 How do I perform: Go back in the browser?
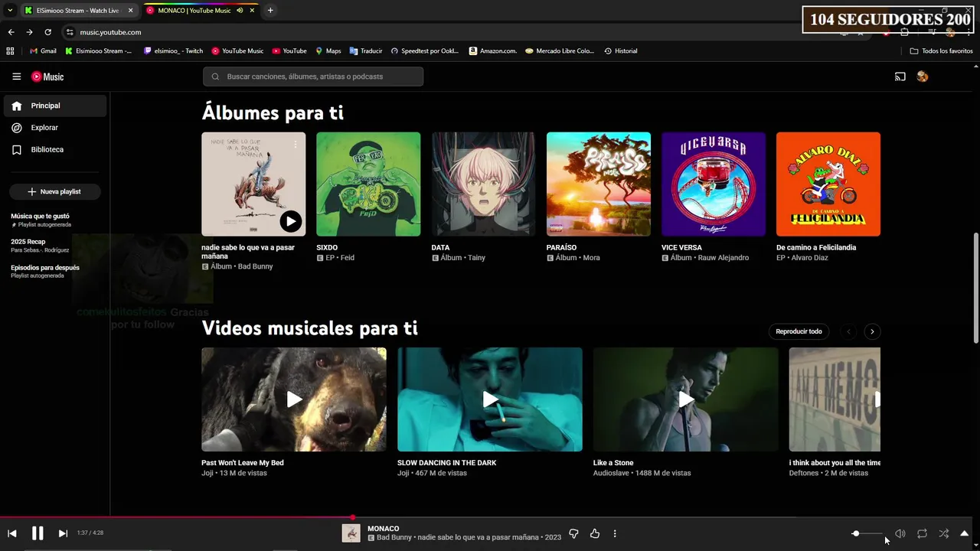click(x=11, y=32)
